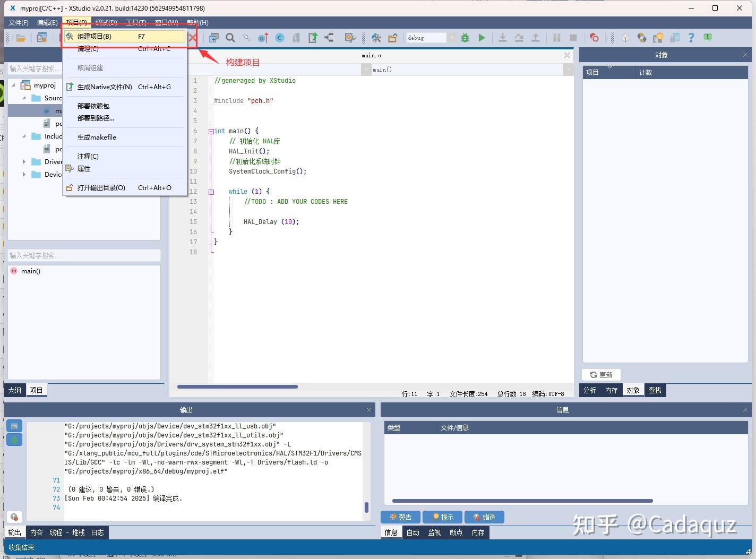Click the green arrow generate native file icon
Image resolution: width=756 pixels, height=559 pixels.
[x=313, y=38]
